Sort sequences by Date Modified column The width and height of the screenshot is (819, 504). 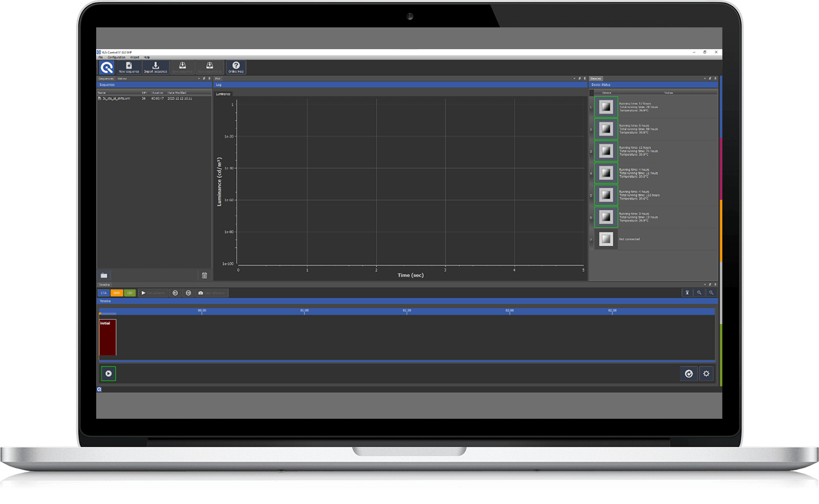[x=177, y=93]
